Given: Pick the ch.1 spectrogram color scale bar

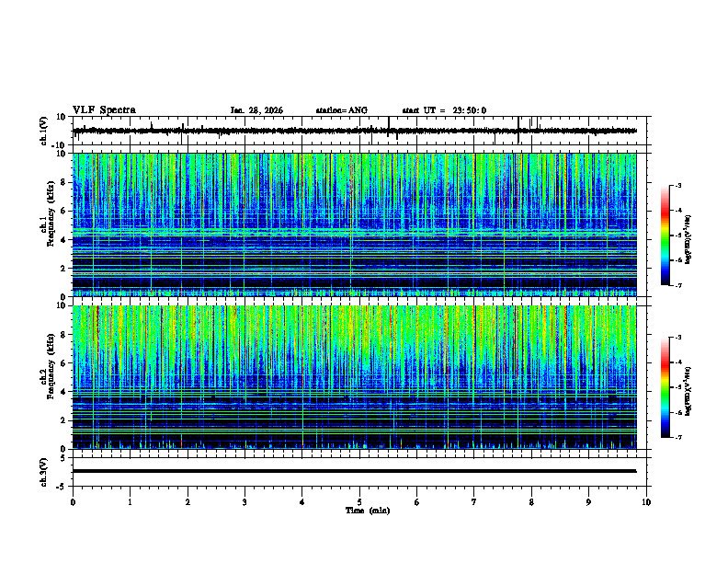Looking at the screenshot, I should pos(665,236).
